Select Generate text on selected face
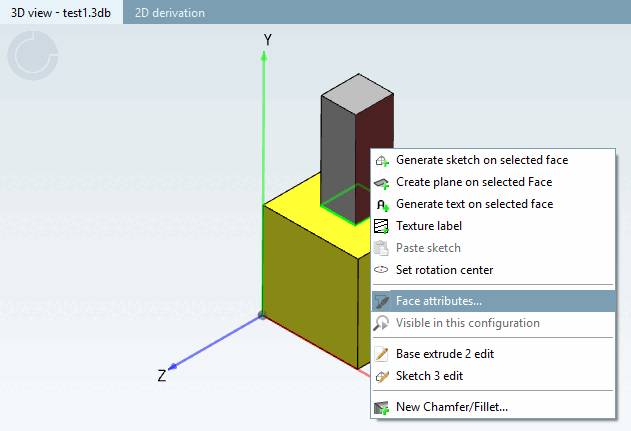This screenshot has width=631, height=431. point(493,204)
